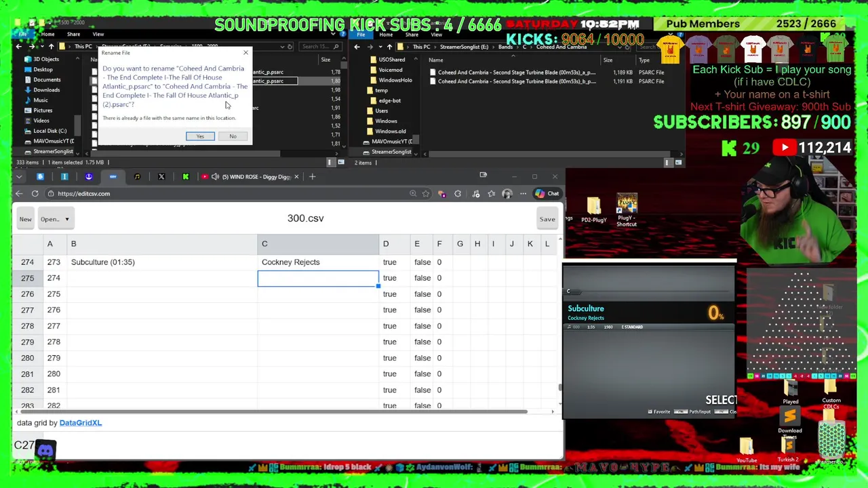Switch right Explorer to large icons view
The image size is (868, 488).
tap(678, 163)
